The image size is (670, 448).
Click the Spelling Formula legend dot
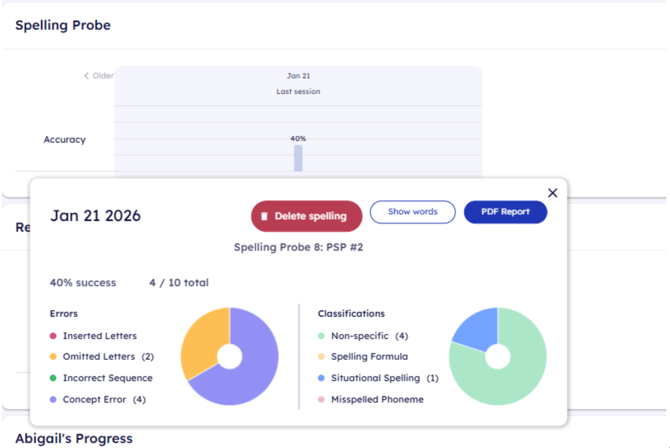coord(321,357)
